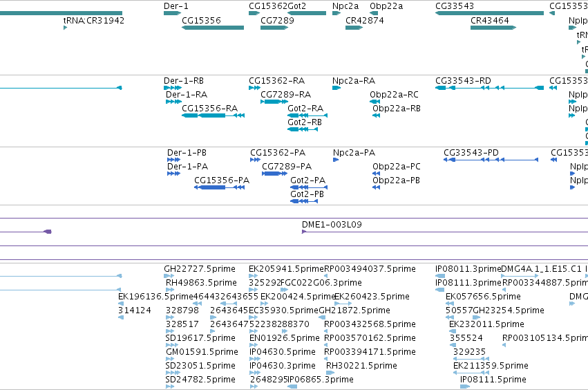The height and width of the screenshot is (390, 588).
Task: Select the CG15356-PA CDS glyph
Action: [219, 187]
